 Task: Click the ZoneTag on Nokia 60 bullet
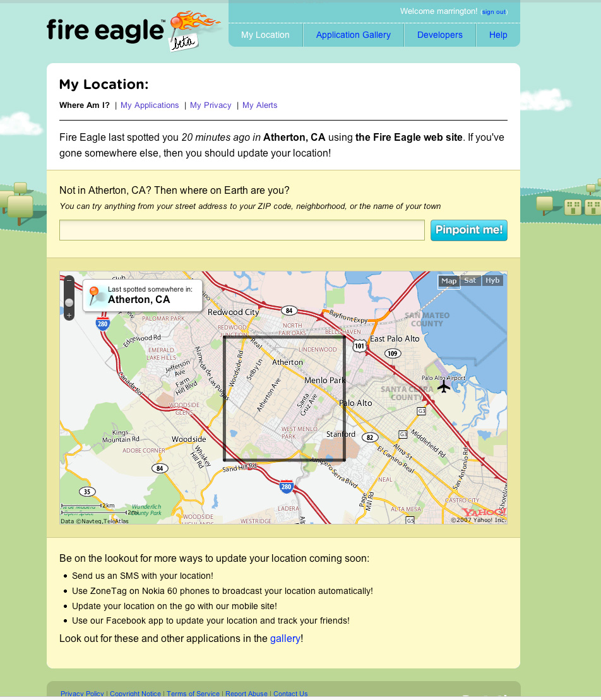coord(222,591)
